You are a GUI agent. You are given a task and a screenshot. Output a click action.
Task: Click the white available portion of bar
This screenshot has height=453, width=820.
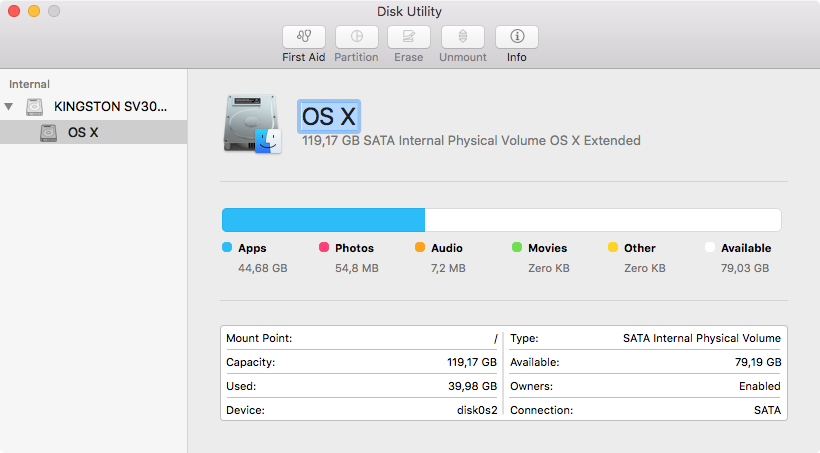coord(603,220)
